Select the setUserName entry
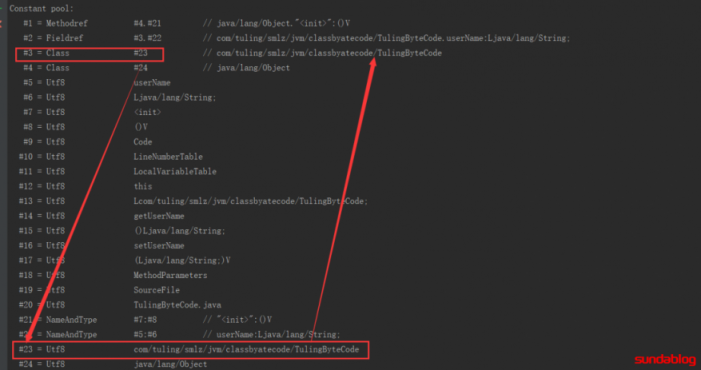This screenshot has height=370, width=701. 159,246
